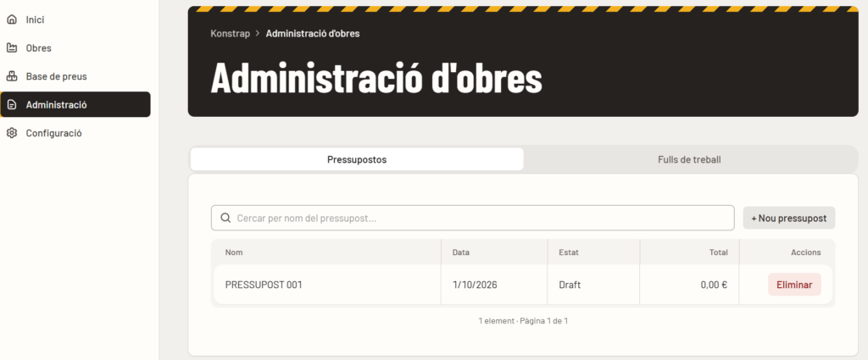The height and width of the screenshot is (360, 868).
Task: Click the Administració document icon
Action: (12, 104)
